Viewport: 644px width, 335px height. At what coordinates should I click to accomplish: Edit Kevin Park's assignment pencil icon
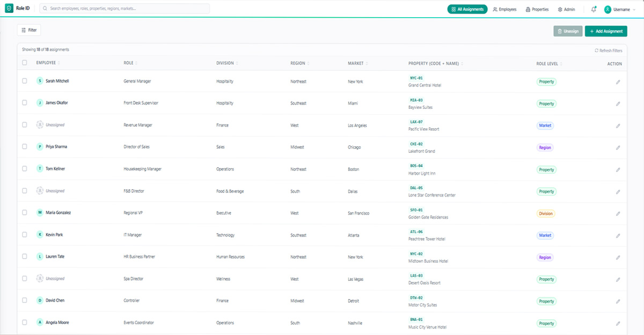618,236
